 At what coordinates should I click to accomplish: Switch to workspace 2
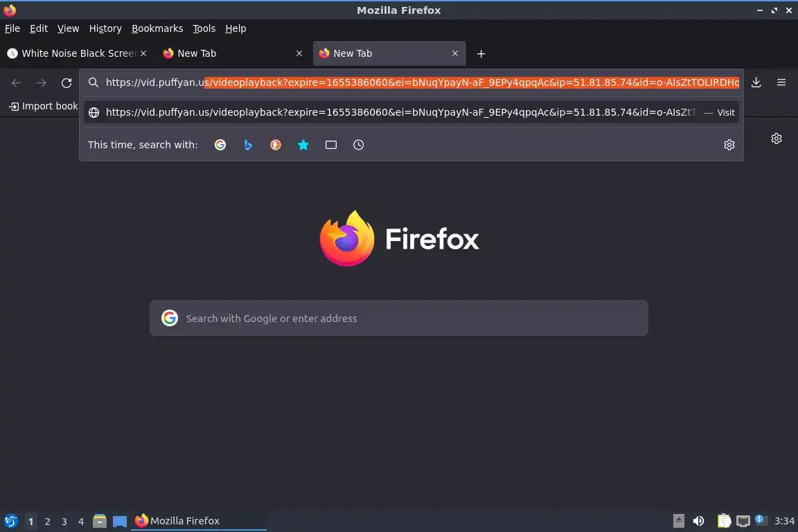point(47,522)
